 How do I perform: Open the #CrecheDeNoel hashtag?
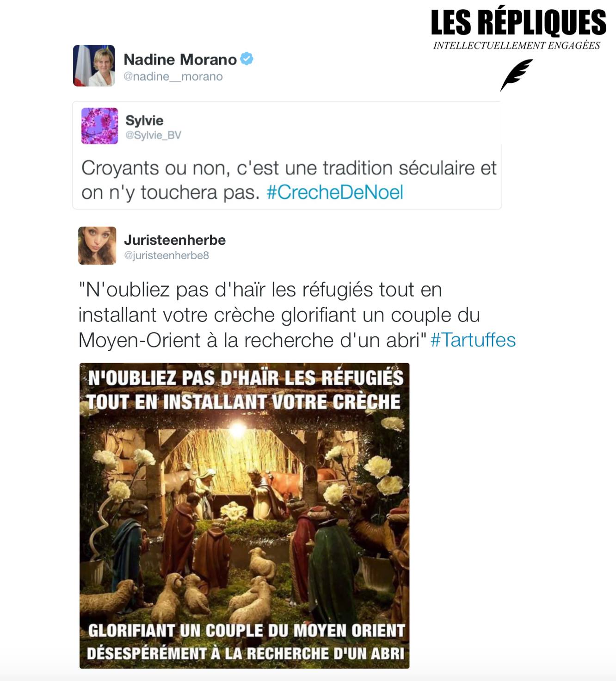[x=335, y=192]
